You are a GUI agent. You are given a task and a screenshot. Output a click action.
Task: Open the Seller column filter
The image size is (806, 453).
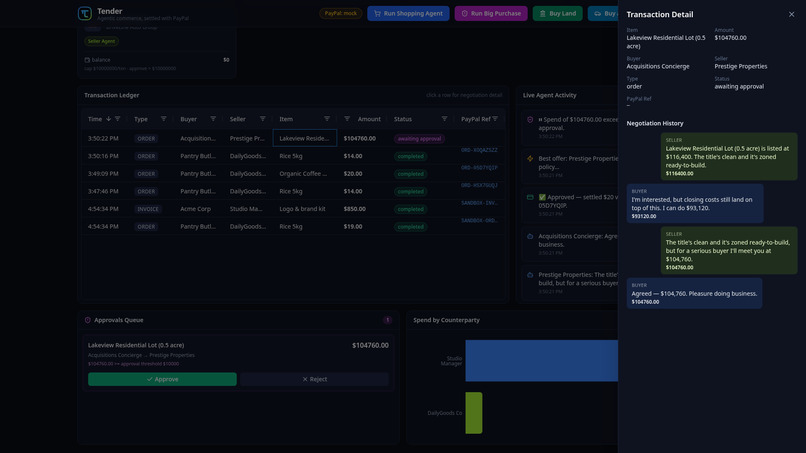pos(263,119)
